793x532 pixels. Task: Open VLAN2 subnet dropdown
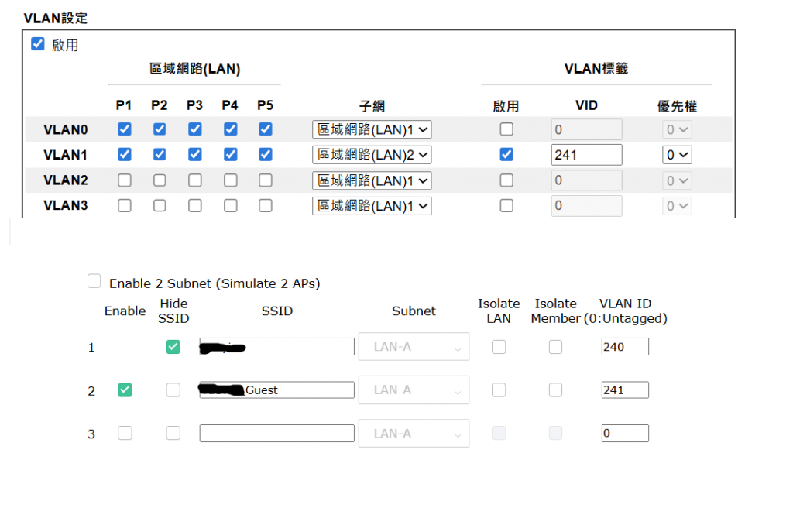coord(372,180)
